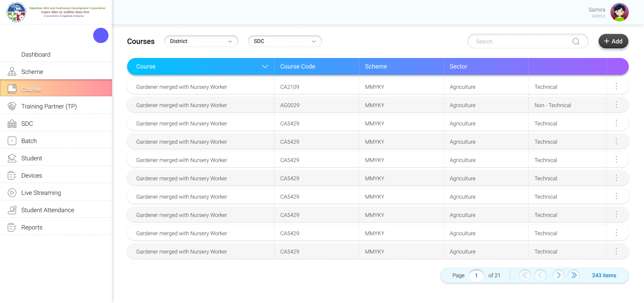
Task: Open three-dot menu for course CA2109
Action: 616,86
